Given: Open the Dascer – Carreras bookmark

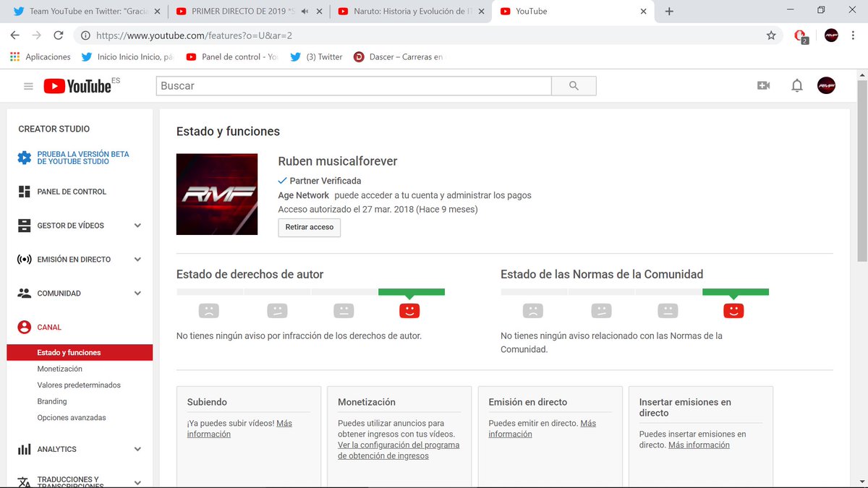Looking at the screenshot, I should (x=399, y=56).
